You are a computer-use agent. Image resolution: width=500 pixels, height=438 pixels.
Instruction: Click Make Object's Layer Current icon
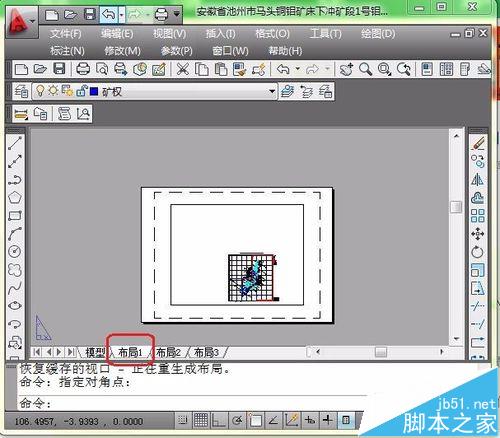(x=288, y=91)
